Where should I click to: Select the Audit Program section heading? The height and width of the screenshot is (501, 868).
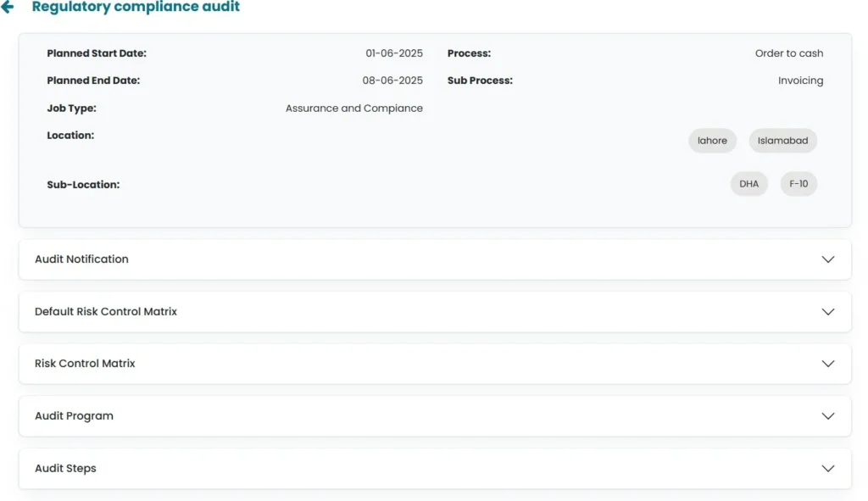(x=74, y=416)
